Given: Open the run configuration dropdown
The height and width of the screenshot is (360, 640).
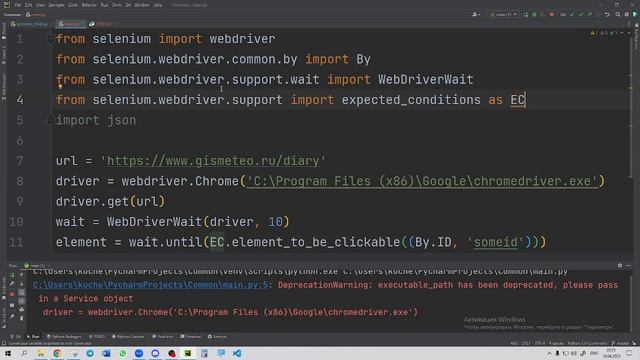Looking at the screenshot, I should tap(503, 15).
